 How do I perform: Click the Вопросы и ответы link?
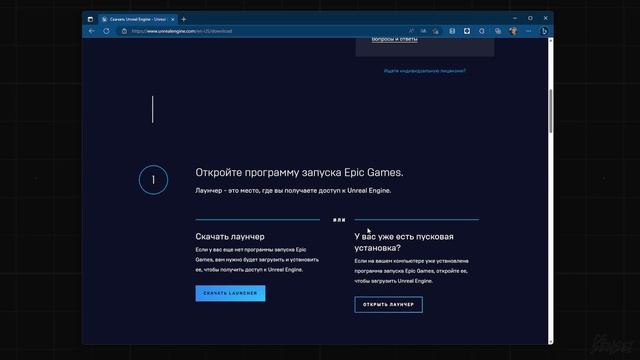tap(395, 39)
